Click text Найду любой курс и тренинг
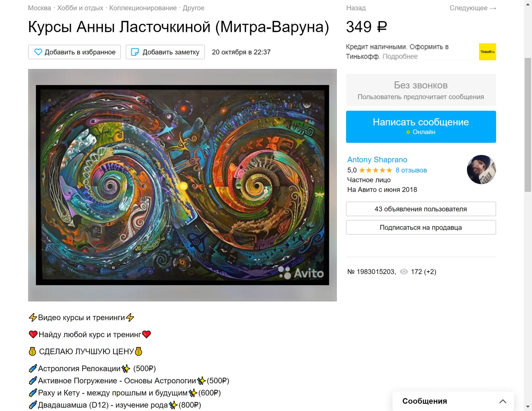This screenshot has width=532, height=411. click(90, 335)
